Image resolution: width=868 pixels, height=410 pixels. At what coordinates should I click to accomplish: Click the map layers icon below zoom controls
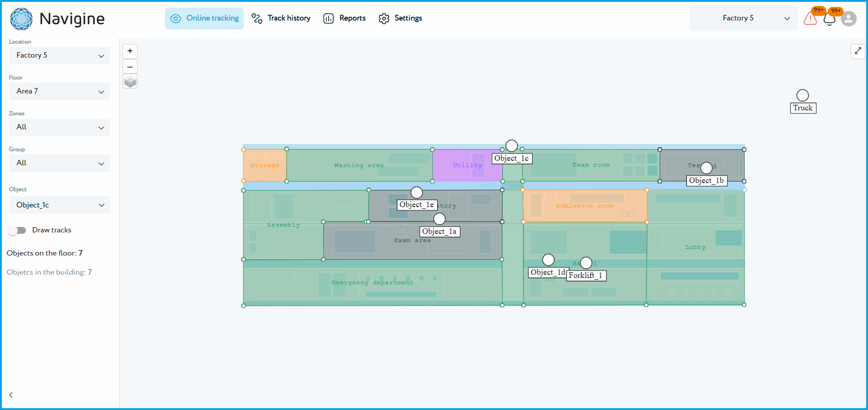point(130,81)
